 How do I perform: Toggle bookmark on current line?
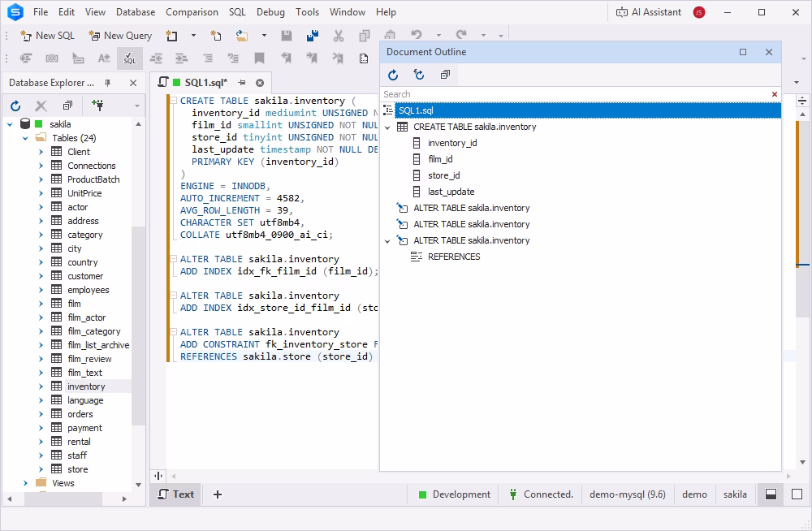[x=260, y=58]
